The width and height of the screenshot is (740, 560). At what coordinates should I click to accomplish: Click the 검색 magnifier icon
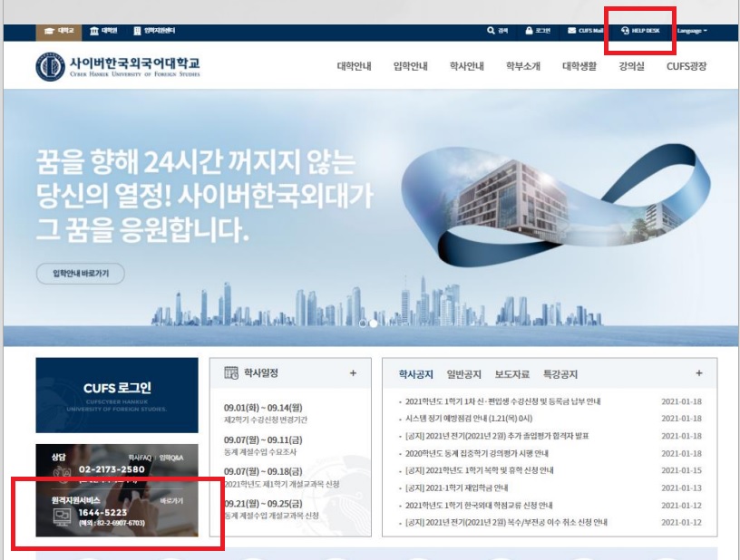[491, 31]
